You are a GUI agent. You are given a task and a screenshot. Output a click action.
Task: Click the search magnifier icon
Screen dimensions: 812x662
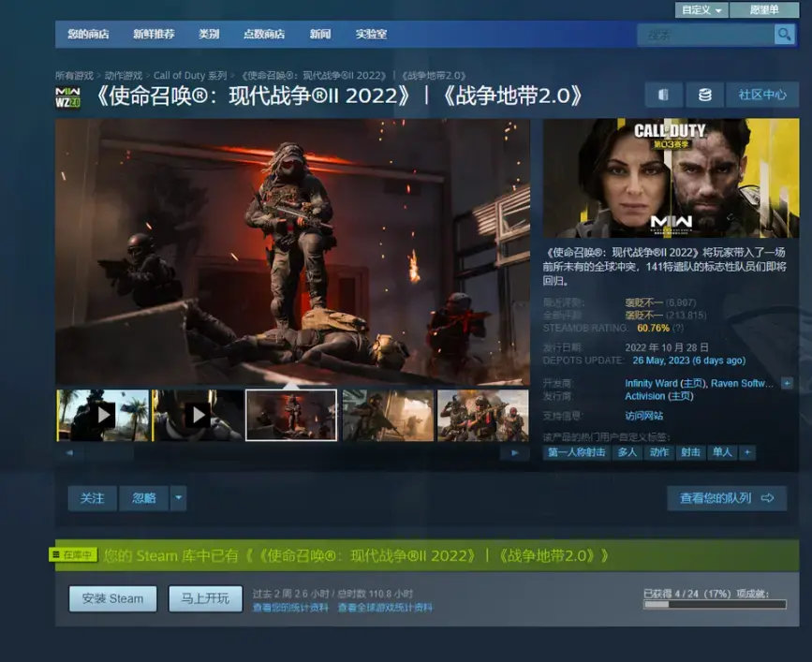[785, 35]
